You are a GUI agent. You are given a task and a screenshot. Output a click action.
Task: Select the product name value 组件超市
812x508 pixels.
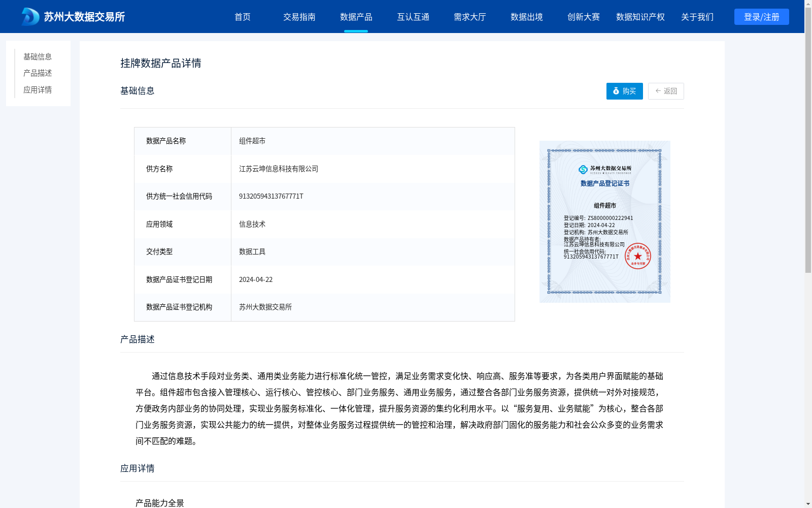click(252, 141)
